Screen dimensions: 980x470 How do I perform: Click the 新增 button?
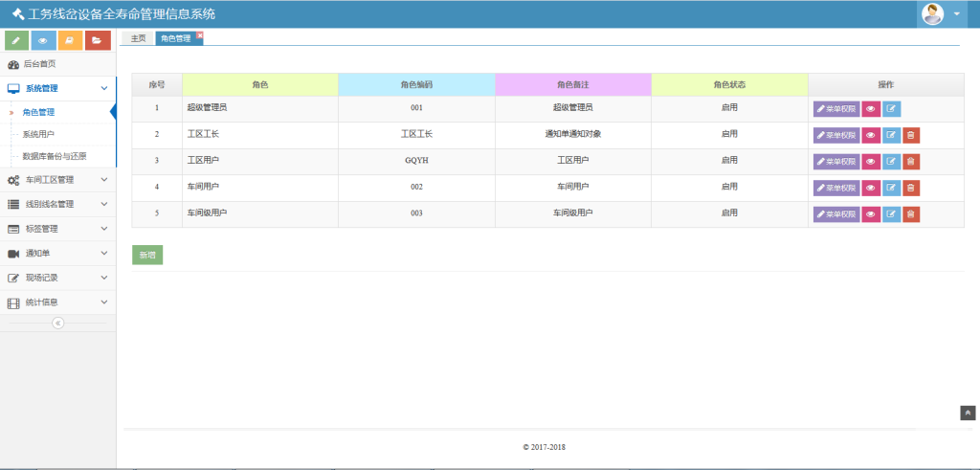coord(147,256)
